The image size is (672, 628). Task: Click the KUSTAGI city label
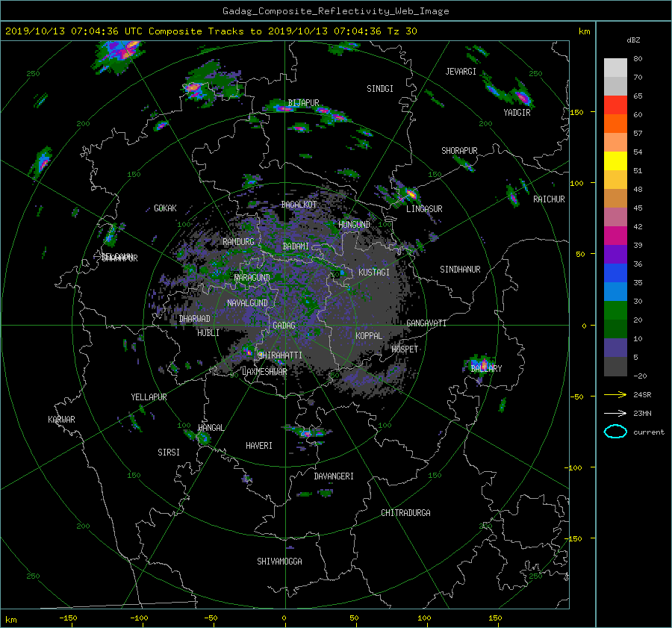tap(374, 273)
